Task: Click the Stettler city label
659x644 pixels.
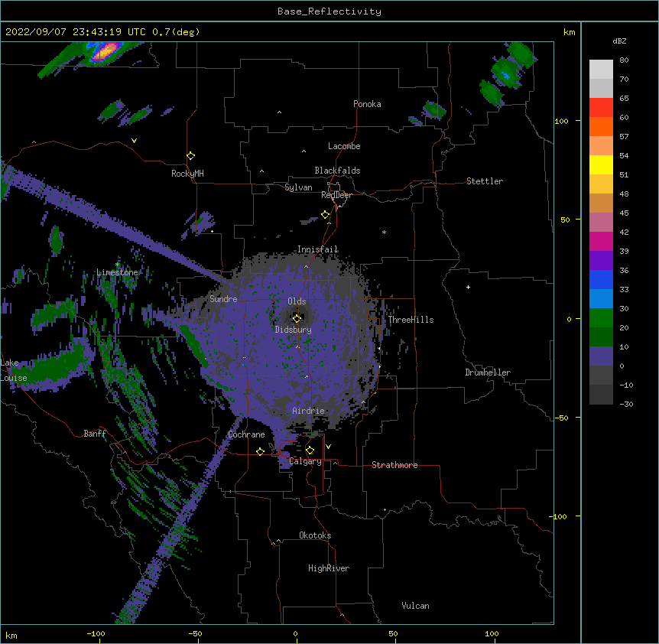Action: 485,181
